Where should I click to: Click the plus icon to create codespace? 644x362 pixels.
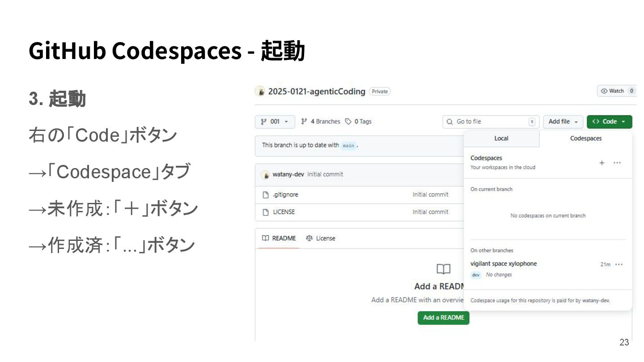pyautogui.click(x=602, y=163)
